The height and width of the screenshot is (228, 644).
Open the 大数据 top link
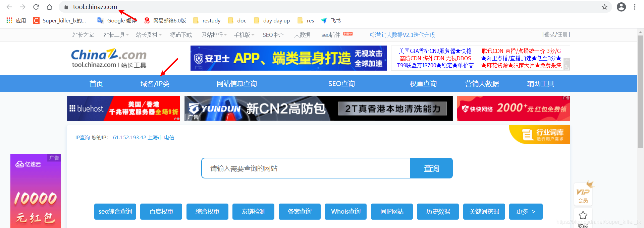coord(302,35)
